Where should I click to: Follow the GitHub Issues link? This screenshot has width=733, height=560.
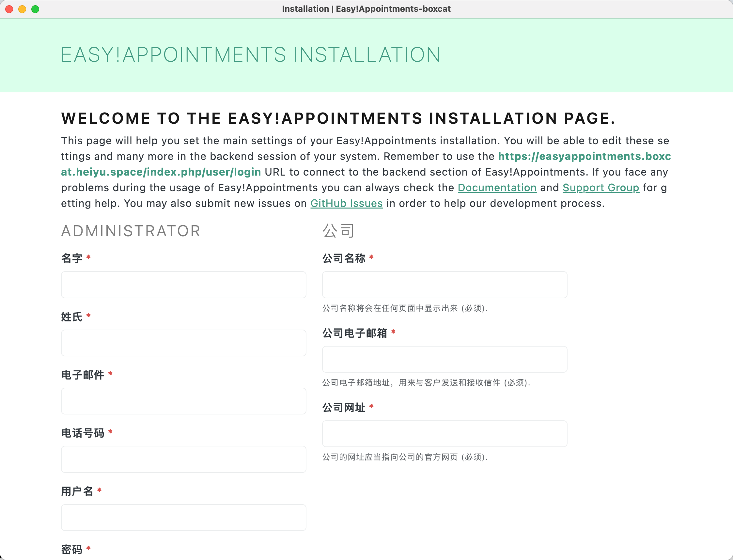(347, 203)
